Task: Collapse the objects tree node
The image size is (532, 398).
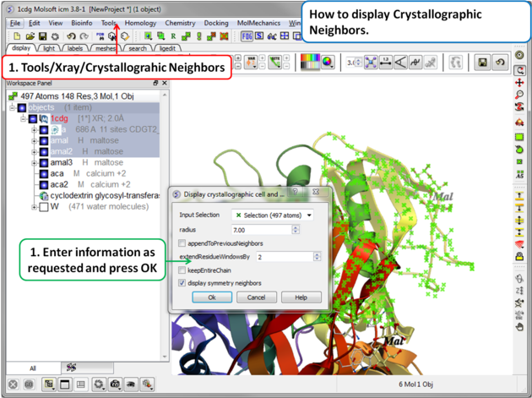Action: tap(13, 108)
